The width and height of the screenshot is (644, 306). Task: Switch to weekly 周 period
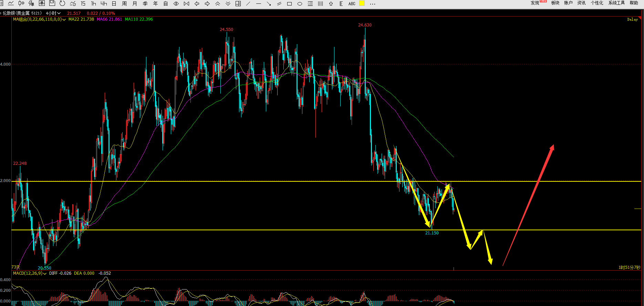(x=124, y=3)
